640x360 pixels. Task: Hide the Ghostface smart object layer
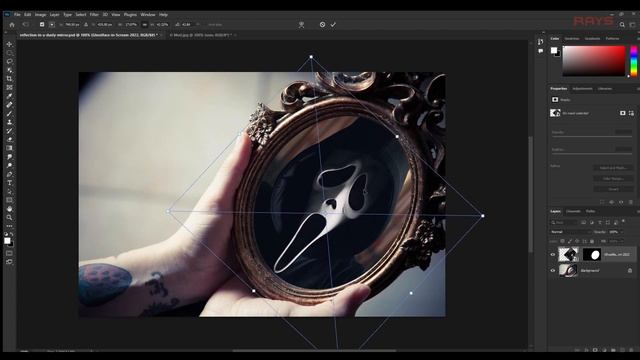click(553, 254)
